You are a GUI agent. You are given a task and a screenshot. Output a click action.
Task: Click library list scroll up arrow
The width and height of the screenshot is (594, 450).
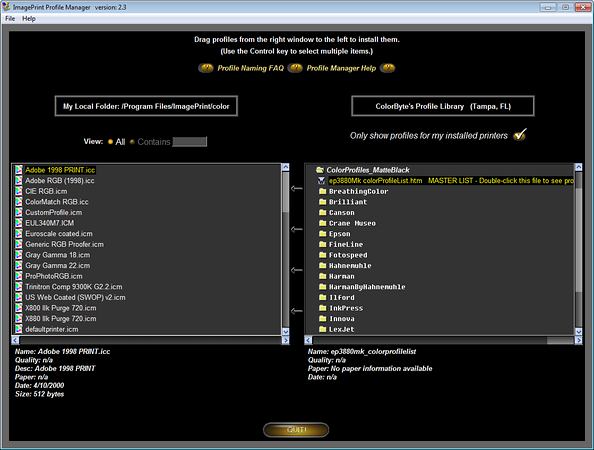[578, 167]
